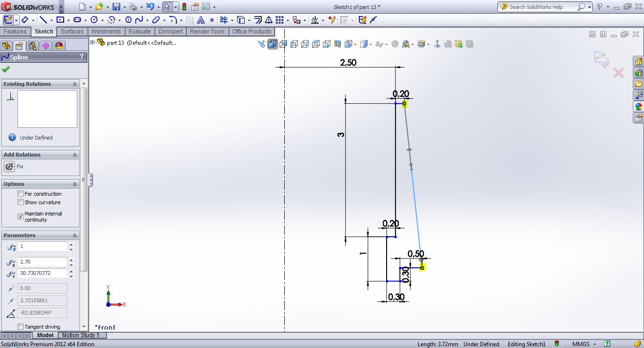This screenshot has width=644, height=348.
Task: Click the X coordinate parameter field
Action: 42,262
